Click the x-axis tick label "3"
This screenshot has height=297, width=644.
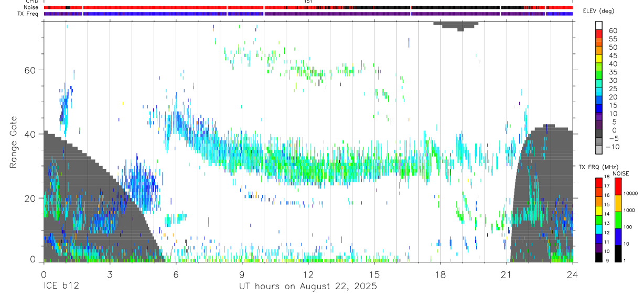(x=110, y=274)
